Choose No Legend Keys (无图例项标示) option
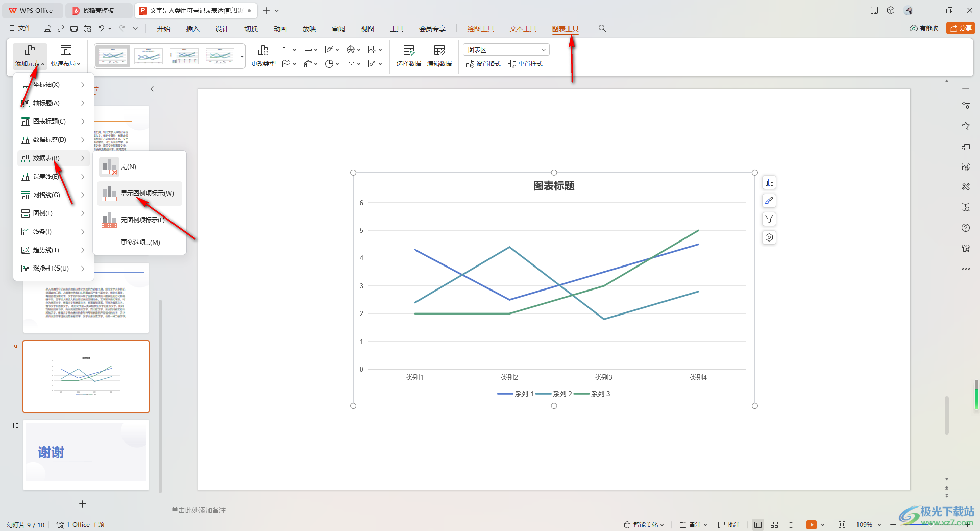The width and height of the screenshot is (980, 531). (139, 220)
